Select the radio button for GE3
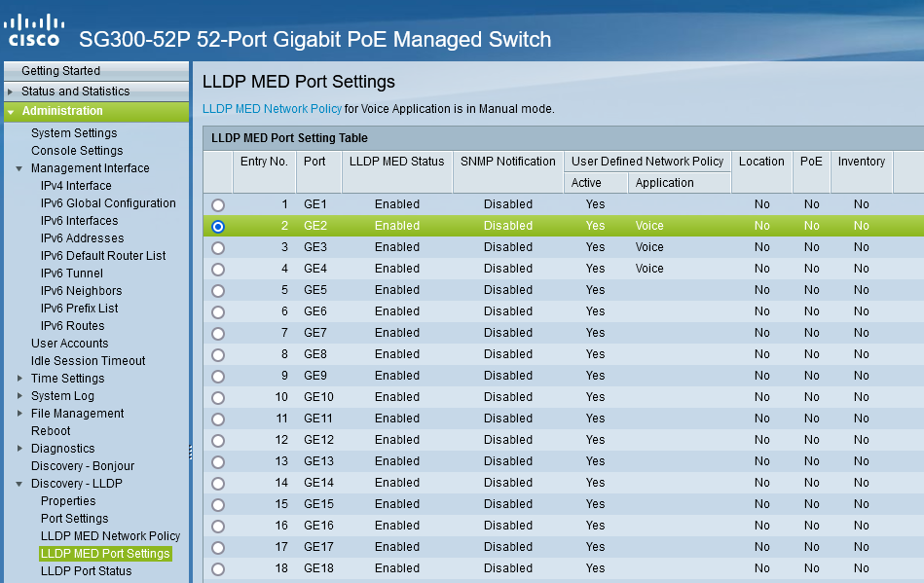This screenshot has height=583, width=924. coord(218,248)
